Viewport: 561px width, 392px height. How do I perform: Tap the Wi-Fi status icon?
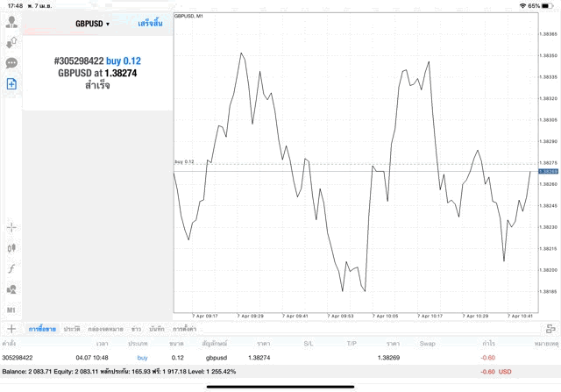pyautogui.click(x=523, y=6)
